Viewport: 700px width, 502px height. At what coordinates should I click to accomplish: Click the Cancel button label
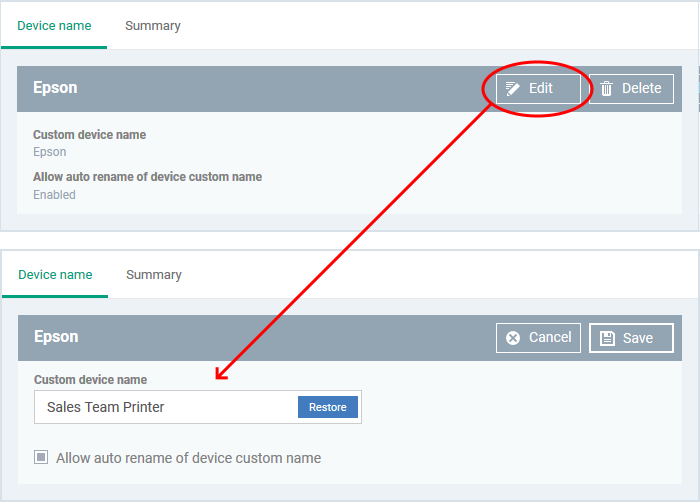click(x=550, y=337)
